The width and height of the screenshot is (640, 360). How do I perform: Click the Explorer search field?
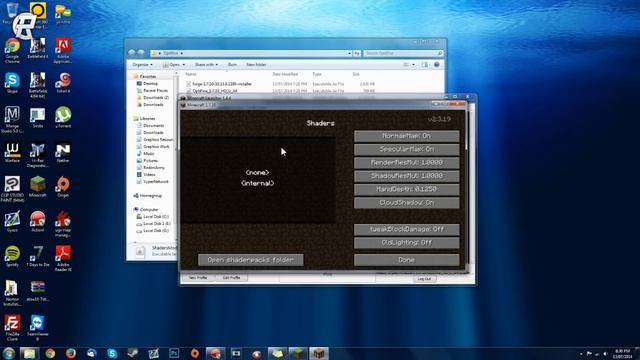click(x=403, y=53)
